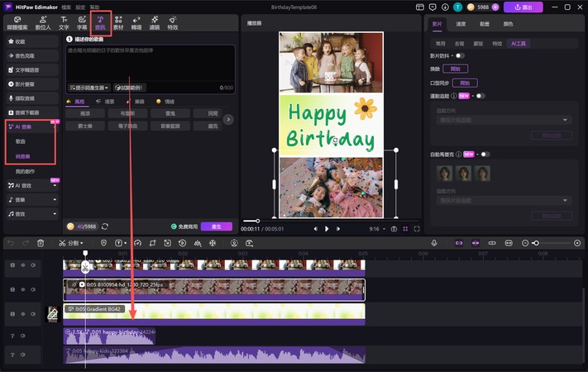This screenshot has height=372, width=588.
Task: Click the 試聽範例 try example button
Action: click(130, 88)
